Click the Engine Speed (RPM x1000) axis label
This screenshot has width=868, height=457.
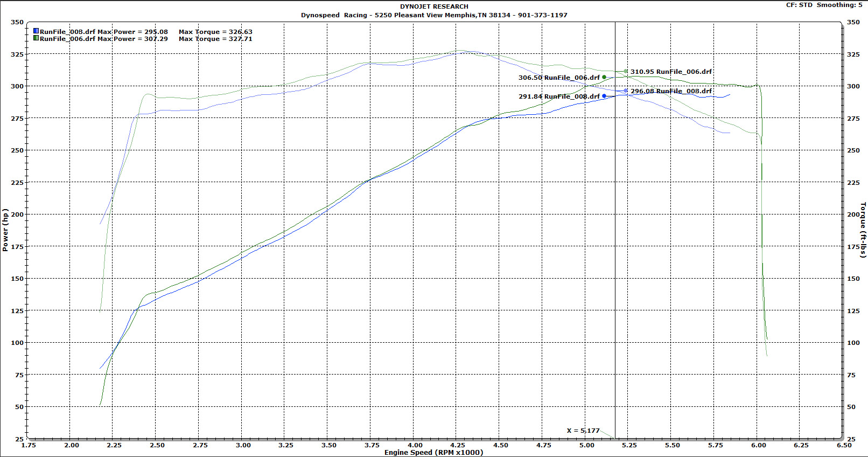433,452
